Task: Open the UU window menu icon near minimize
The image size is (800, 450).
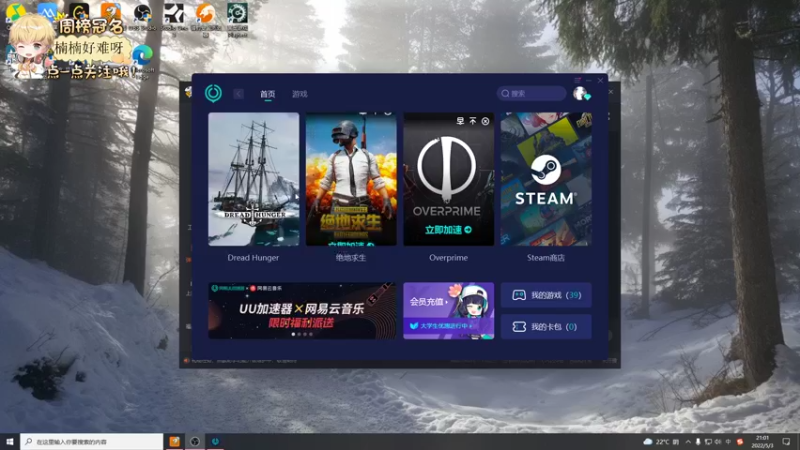Action: pyautogui.click(x=577, y=80)
